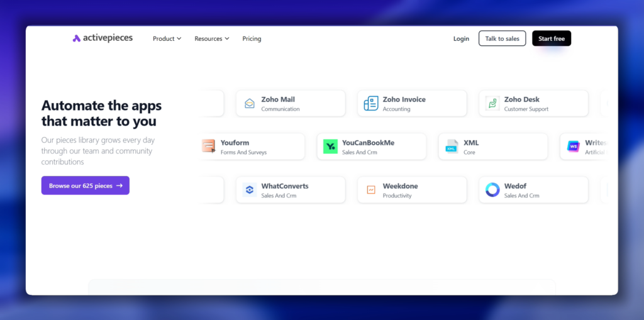Click the Accounting category label
The width and height of the screenshot is (644, 320).
click(396, 109)
